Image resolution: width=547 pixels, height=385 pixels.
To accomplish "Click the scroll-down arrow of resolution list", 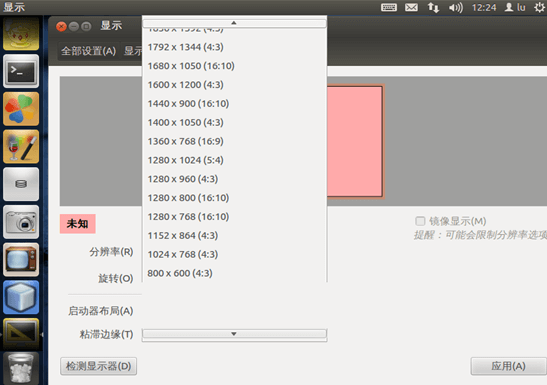I will (234, 334).
